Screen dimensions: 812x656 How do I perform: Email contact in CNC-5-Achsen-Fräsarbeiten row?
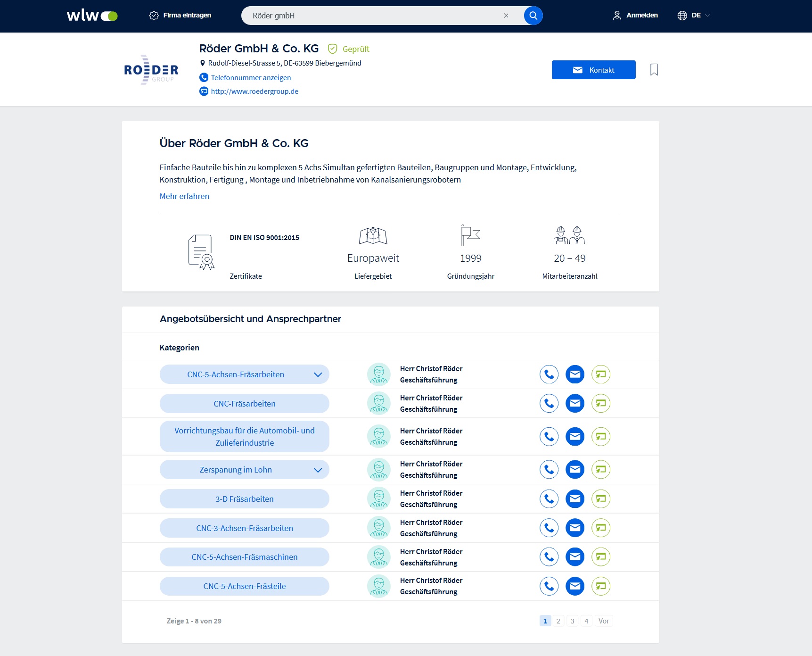[x=575, y=374]
